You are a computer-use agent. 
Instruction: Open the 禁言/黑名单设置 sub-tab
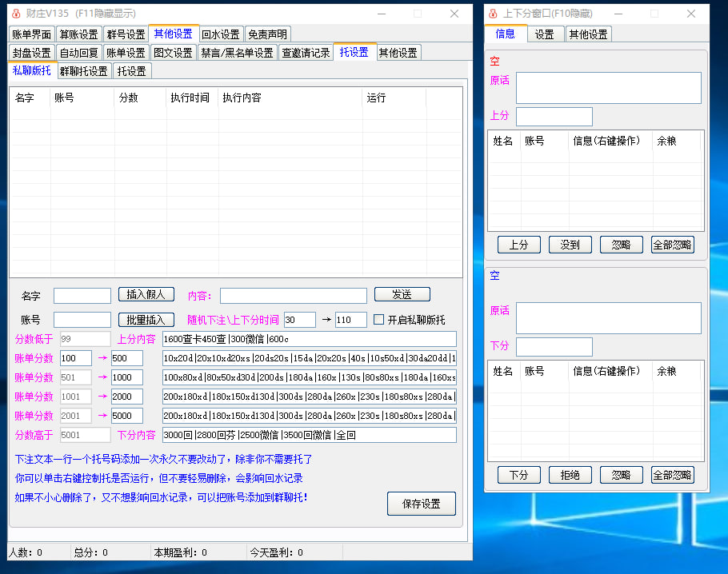coord(237,53)
